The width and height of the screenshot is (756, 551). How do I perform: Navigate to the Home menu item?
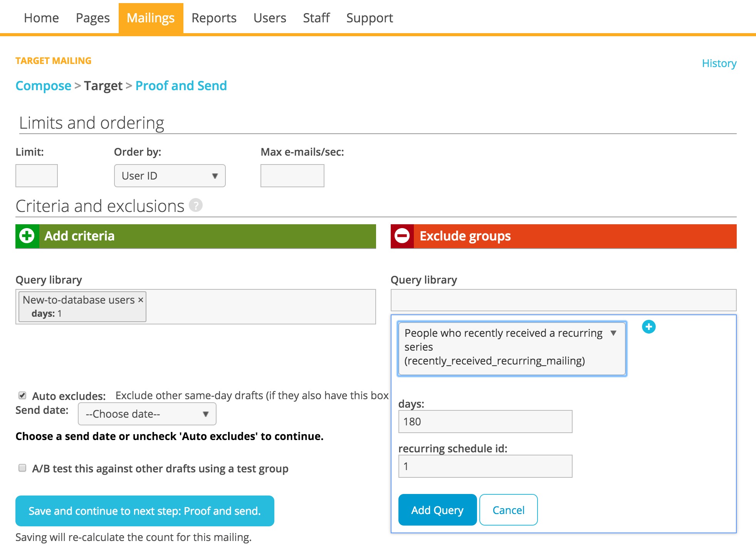[41, 18]
